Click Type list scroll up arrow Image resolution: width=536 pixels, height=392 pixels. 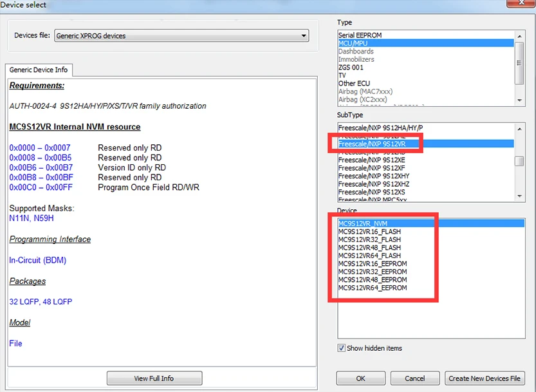pyautogui.click(x=520, y=36)
